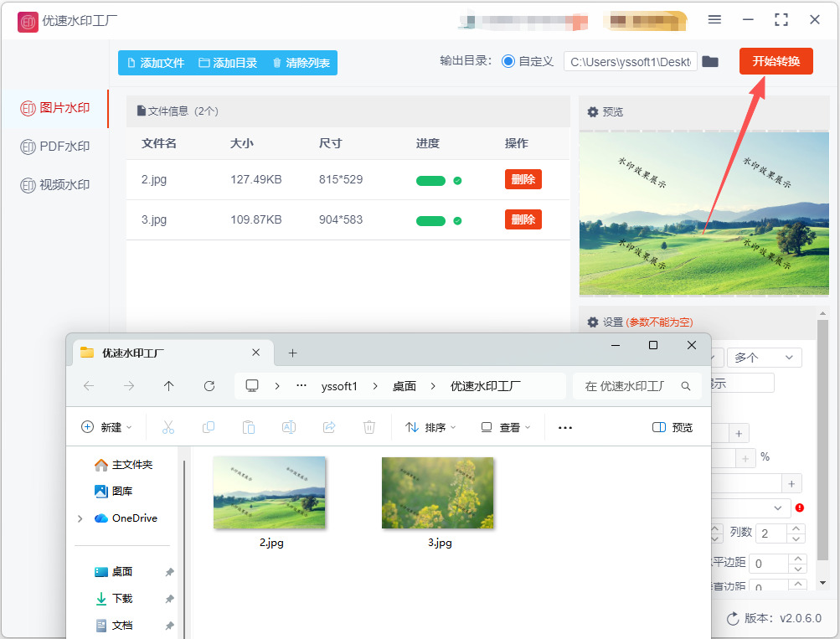Toggle the Explorer 预览 pane button

tap(673, 427)
